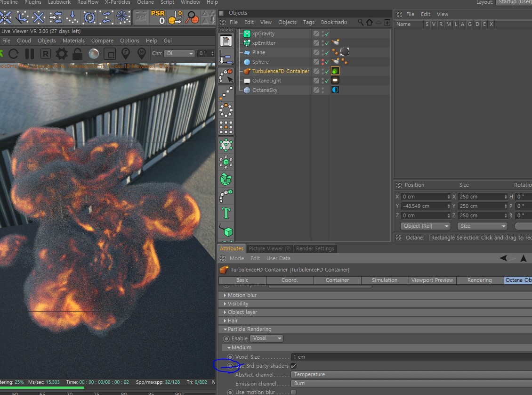Screen dimensions: 532x395
Task: Open the Objects manager Tags menu
Action: coord(308,23)
